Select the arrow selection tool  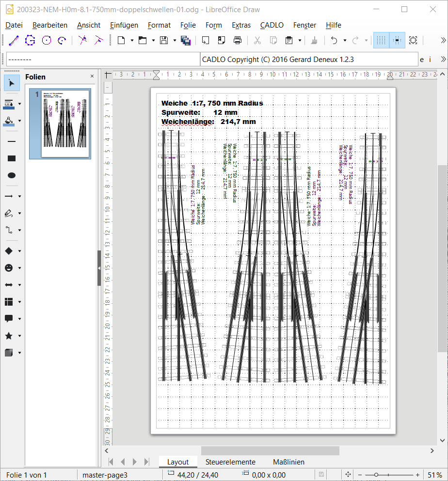point(12,83)
